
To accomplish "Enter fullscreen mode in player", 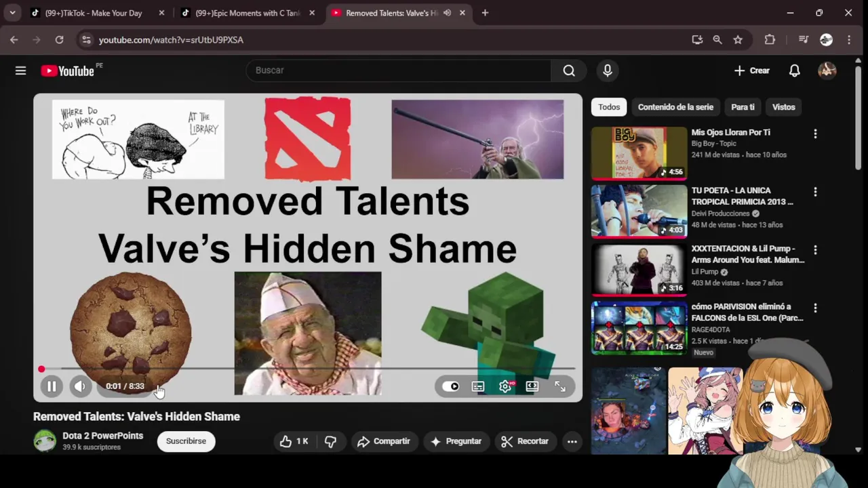I will click(x=560, y=386).
